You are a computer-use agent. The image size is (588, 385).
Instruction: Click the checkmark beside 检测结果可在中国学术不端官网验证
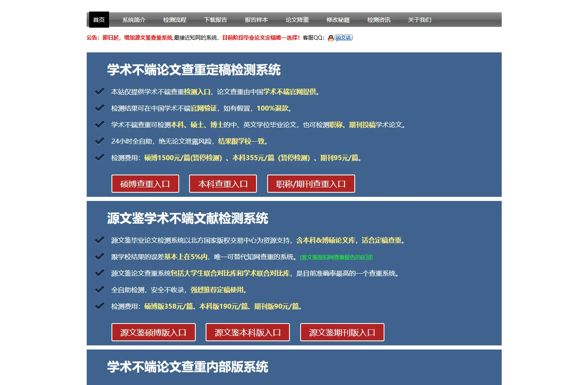click(x=100, y=108)
